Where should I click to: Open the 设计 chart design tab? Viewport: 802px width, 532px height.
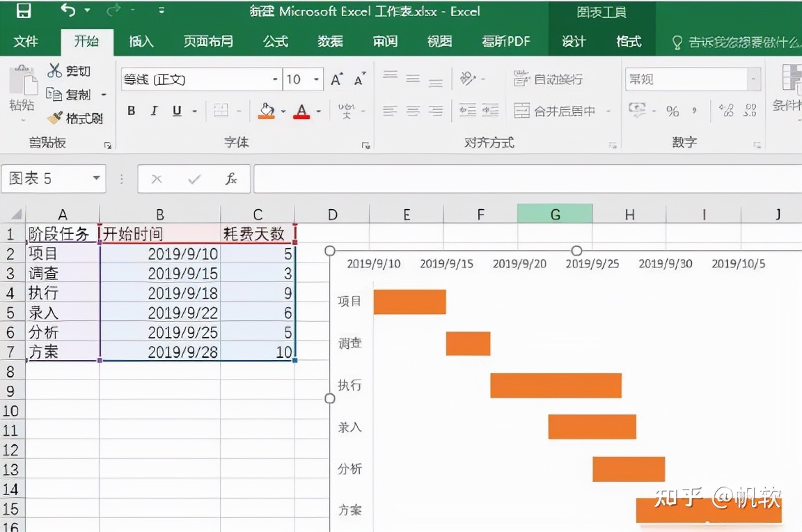click(x=574, y=41)
